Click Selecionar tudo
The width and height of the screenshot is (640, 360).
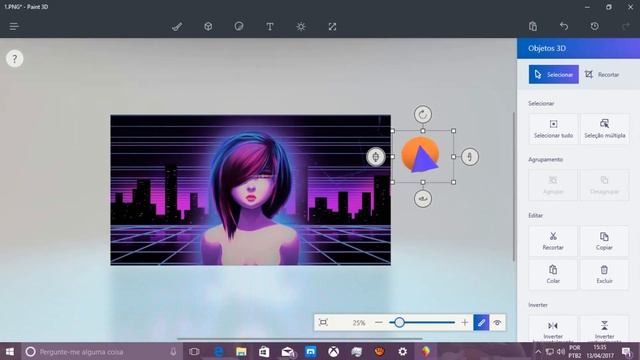[553, 129]
